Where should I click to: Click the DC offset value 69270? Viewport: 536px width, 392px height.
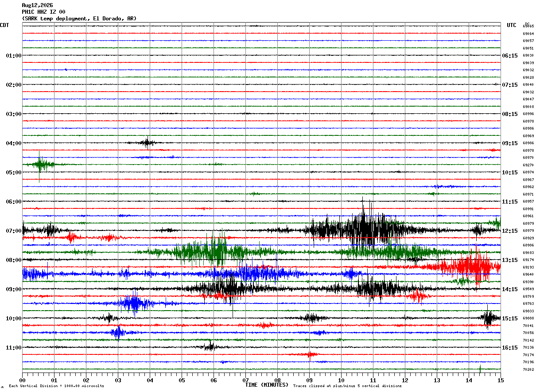[x=528, y=165]
